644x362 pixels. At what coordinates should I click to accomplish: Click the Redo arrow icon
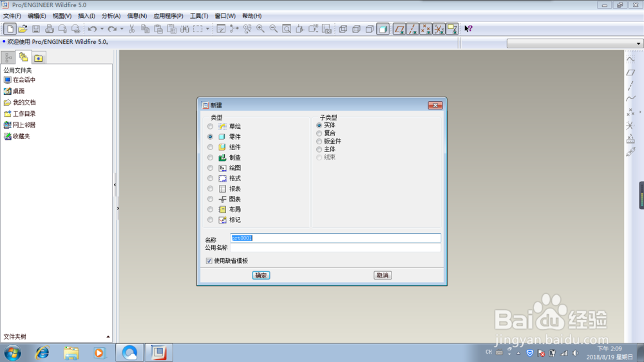(111, 29)
